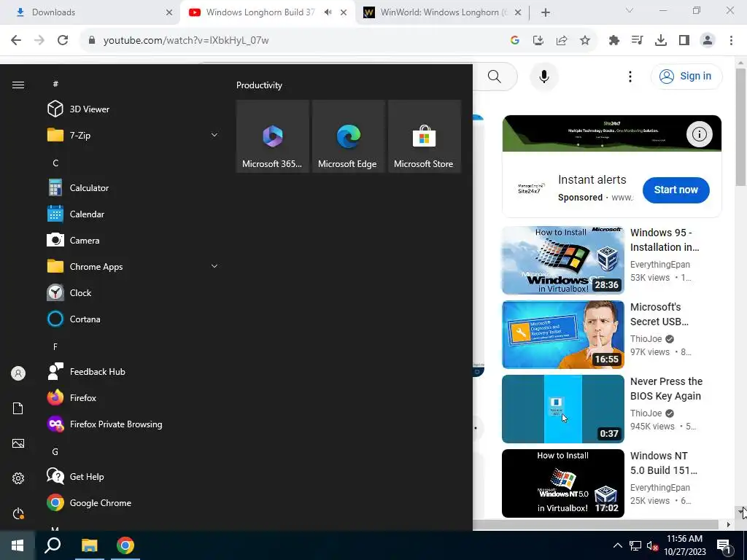Click the YouTube Sign in button
Image resolution: width=747 pixels, height=560 pixels.
pyautogui.click(x=686, y=76)
